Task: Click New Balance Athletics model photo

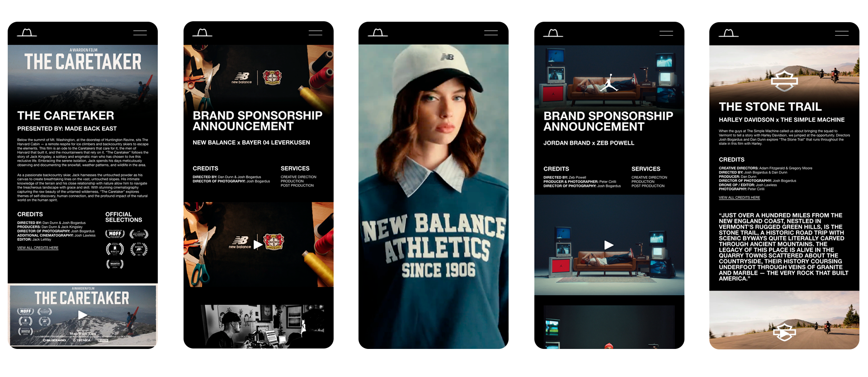Action: pos(434,196)
